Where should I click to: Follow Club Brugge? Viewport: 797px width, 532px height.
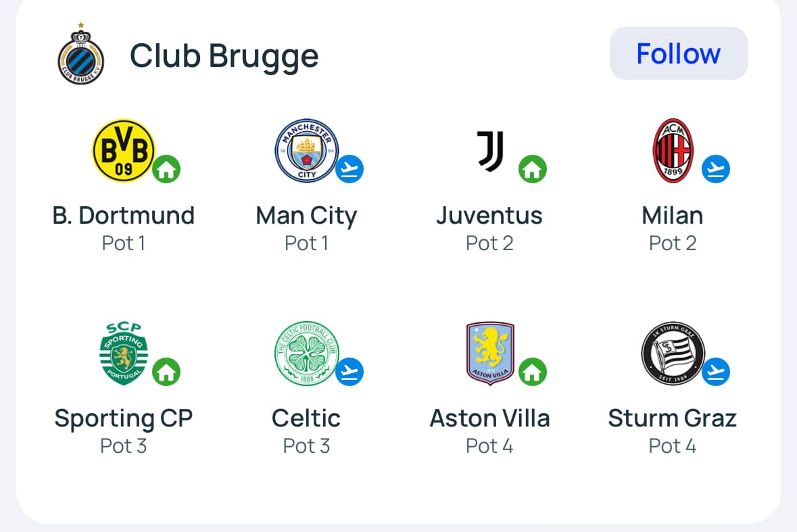click(679, 54)
